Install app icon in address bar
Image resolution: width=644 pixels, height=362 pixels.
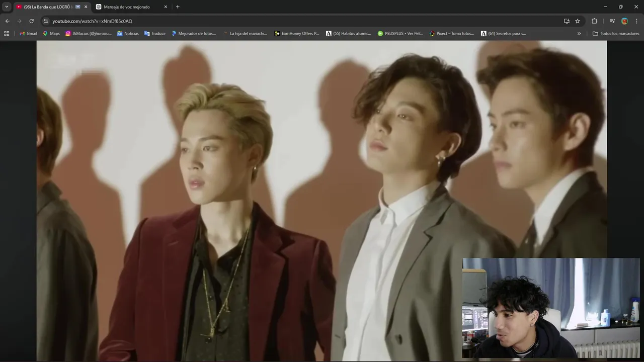[x=567, y=21]
